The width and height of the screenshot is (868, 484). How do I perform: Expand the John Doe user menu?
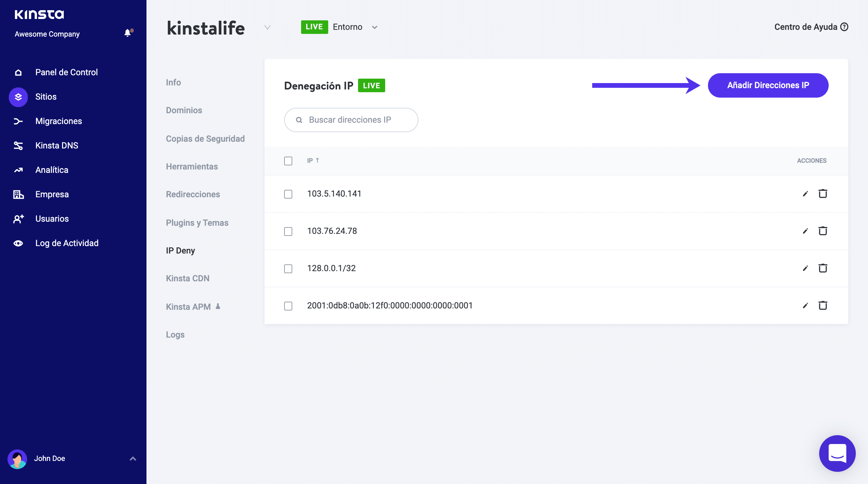[x=133, y=459]
